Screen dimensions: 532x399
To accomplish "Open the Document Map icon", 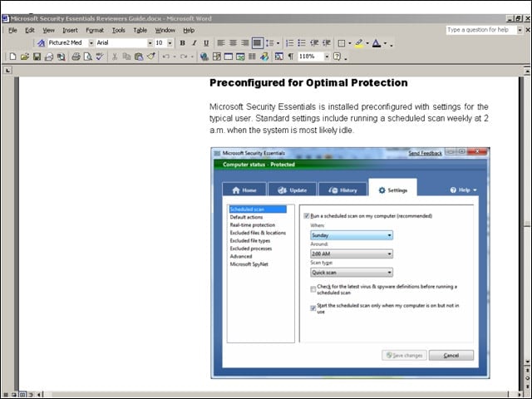I will [279, 57].
